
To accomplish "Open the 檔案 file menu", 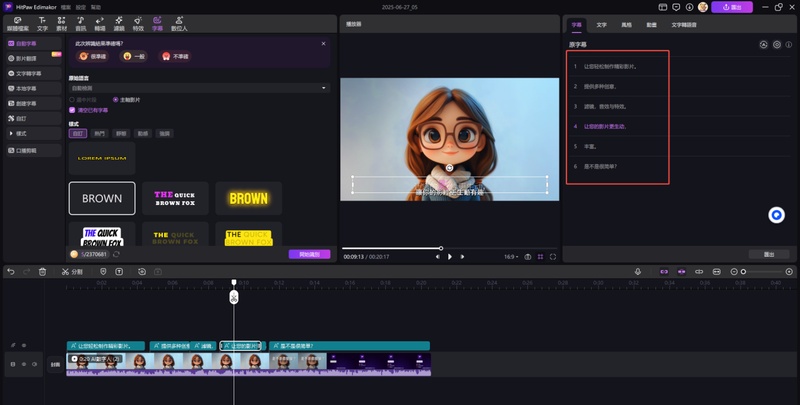I will click(66, 7).
